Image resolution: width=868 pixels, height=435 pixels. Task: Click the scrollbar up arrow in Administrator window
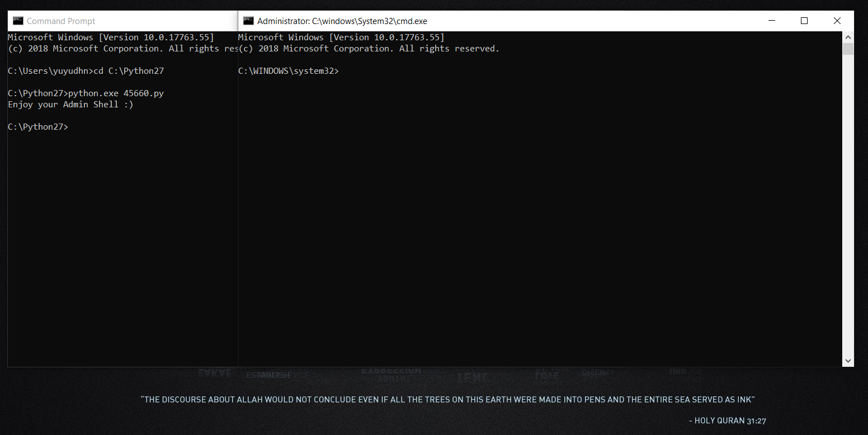click(848, 37)
